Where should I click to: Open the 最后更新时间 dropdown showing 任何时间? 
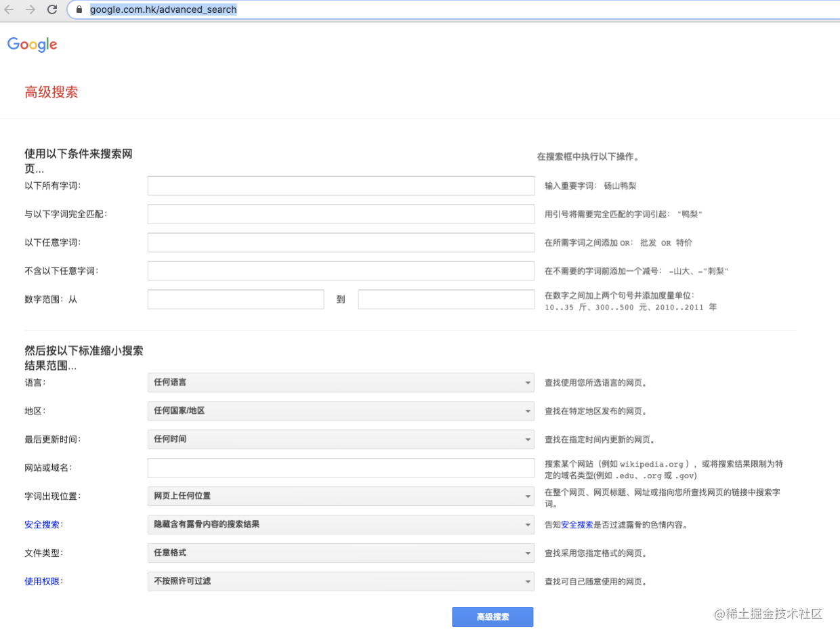(341, 440)
